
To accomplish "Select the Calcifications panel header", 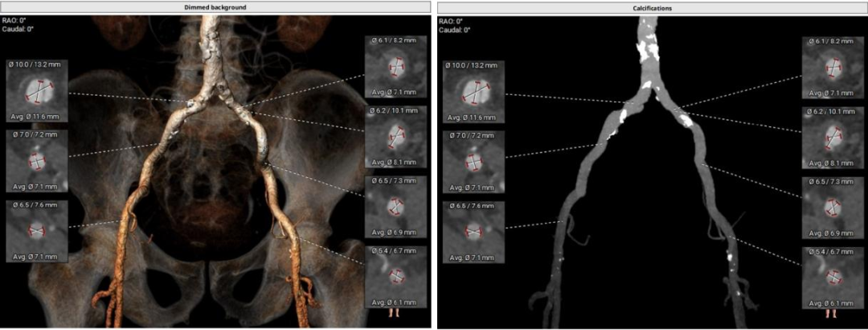I will click(652, 7).
